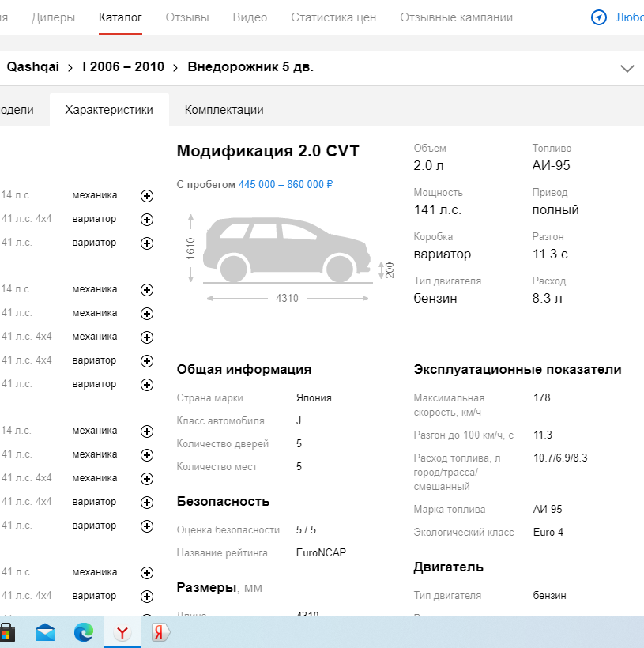The width and height of the screenshot is (644, 648).
Task: Add first group's 14 л.с. механика to comparison
Action: click(x=147, y=195)
